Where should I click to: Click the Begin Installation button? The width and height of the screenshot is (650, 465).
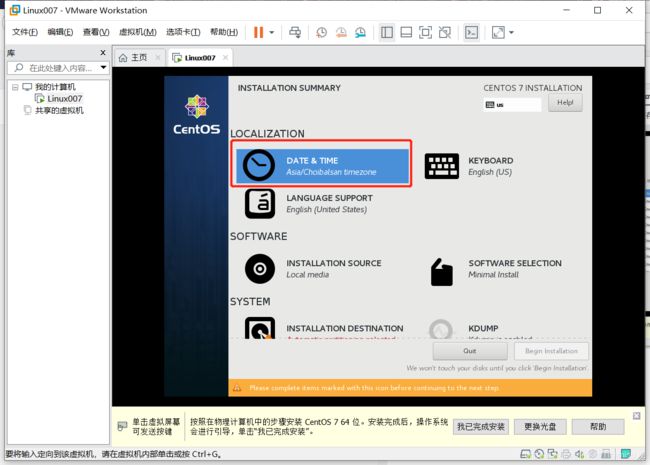pyautogui.click(x=551, y=351)
